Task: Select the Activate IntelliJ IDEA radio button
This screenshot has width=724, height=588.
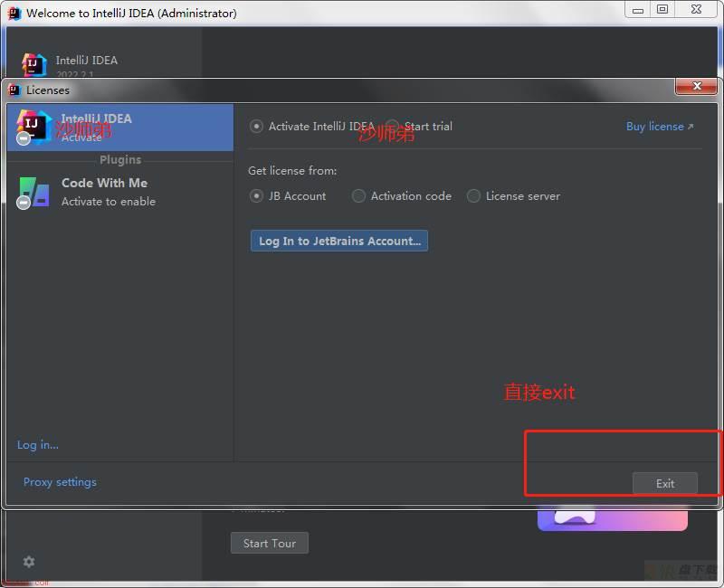Action: [256, 127]
